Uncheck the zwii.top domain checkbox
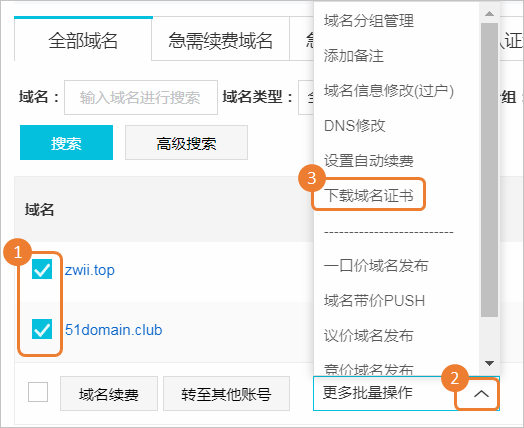Screen dimensions: 524x428 pyautogui.click(x=42, y=269)
